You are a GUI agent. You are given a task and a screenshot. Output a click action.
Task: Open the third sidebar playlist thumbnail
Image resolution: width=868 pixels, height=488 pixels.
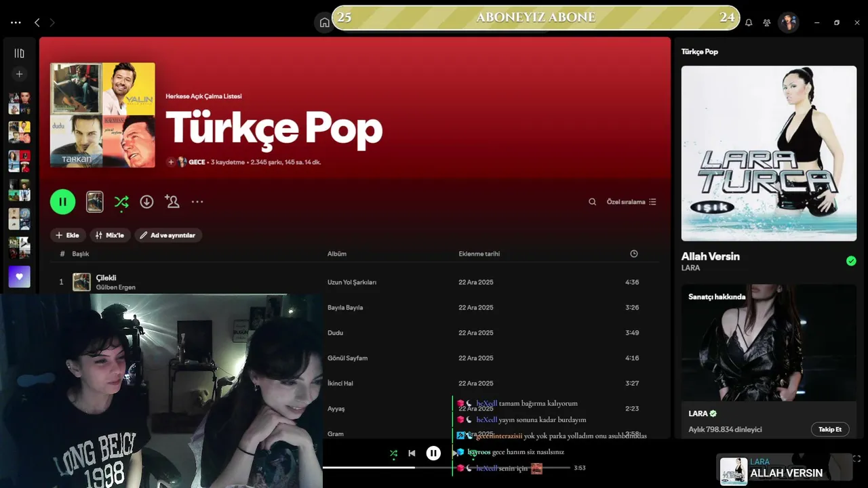[x=19, y=161]
